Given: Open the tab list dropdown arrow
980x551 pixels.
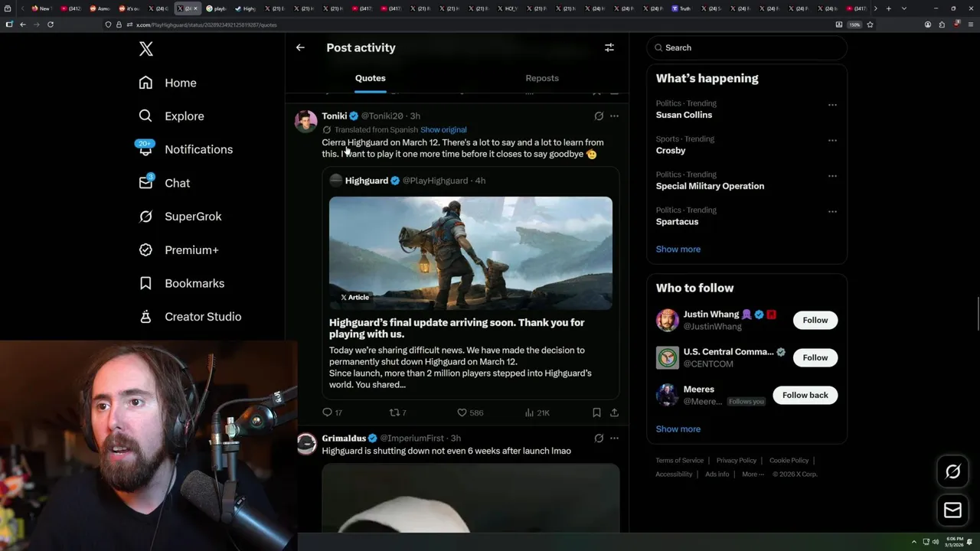Looking at the screenshot, I should point(904,8).
